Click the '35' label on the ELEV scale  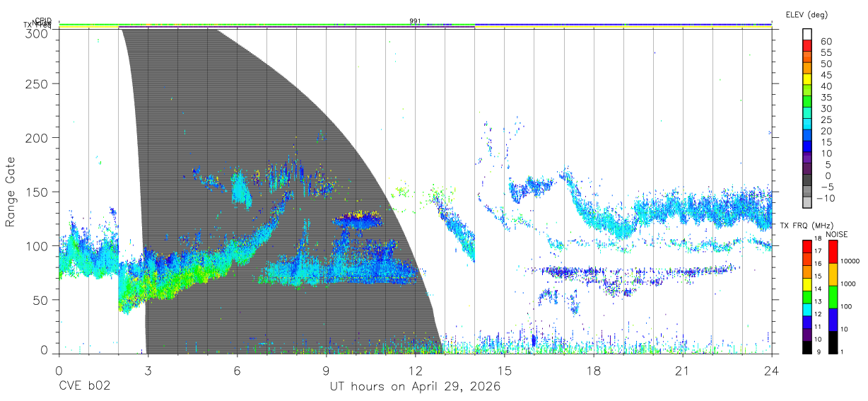point(826,98)
